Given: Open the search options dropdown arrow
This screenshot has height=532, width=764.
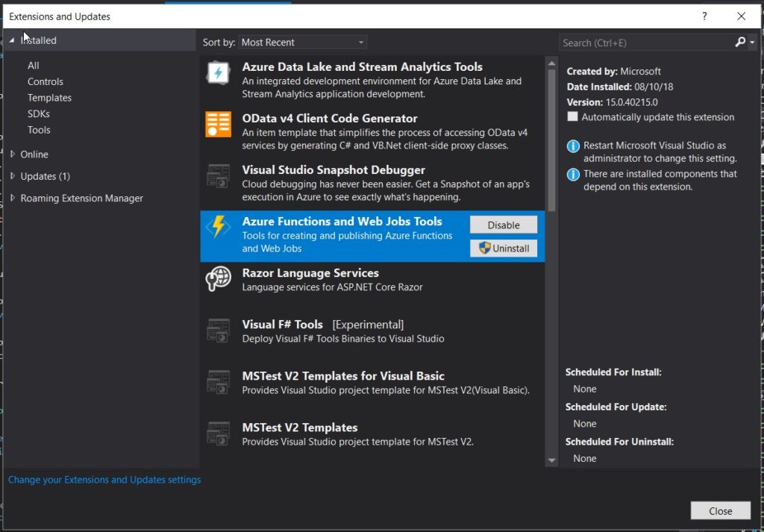Looking at the screenshot, I should (x=752, y=43).
